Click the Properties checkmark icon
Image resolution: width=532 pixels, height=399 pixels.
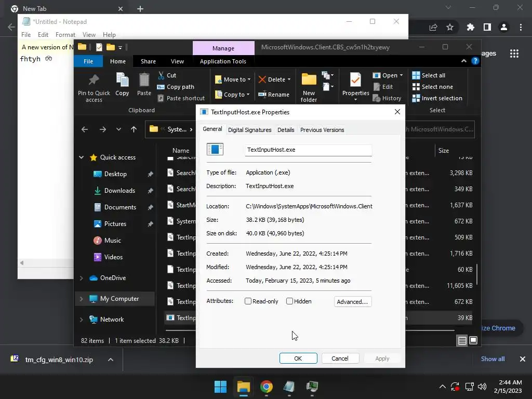click(x=355, y=80)
